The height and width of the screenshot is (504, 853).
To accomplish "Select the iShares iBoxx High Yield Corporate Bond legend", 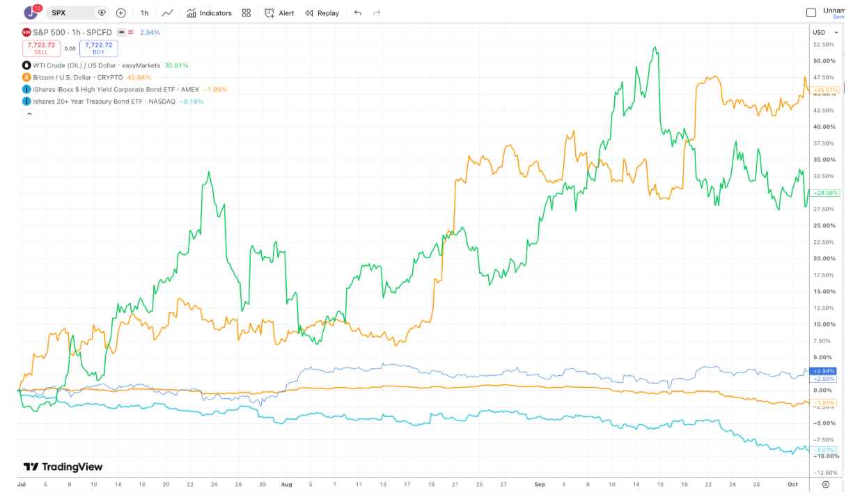I will point(116,89).
